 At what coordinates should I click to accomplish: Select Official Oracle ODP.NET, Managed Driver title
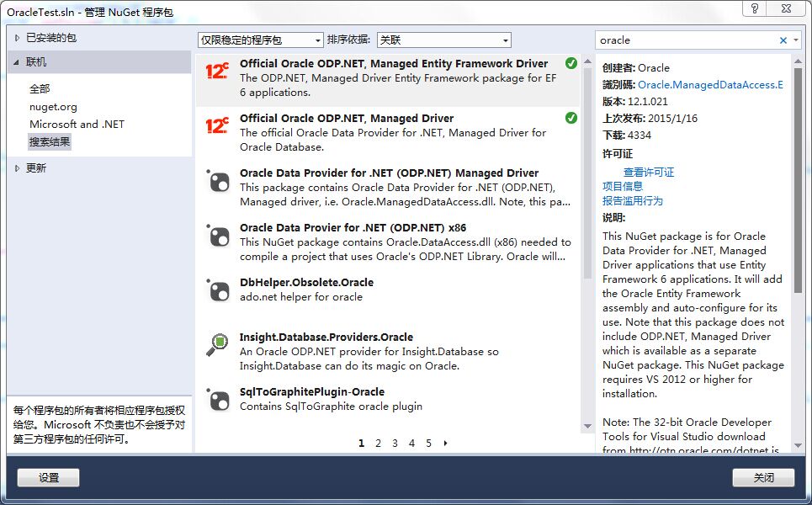(x=347, y=119)
